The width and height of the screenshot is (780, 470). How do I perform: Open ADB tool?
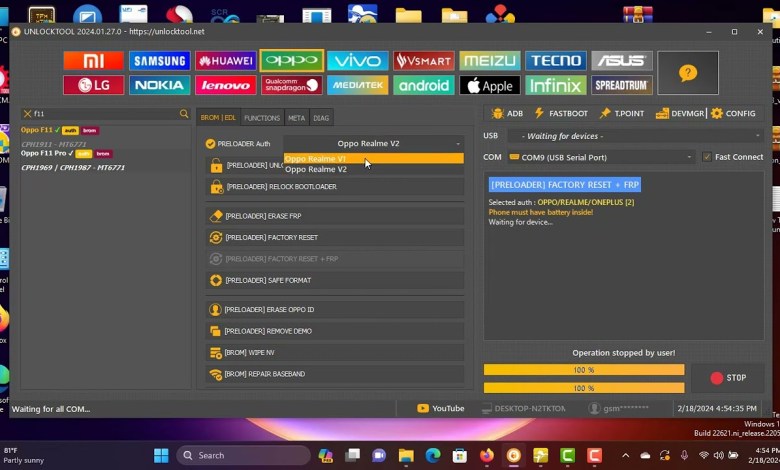[x=507, y=113]
